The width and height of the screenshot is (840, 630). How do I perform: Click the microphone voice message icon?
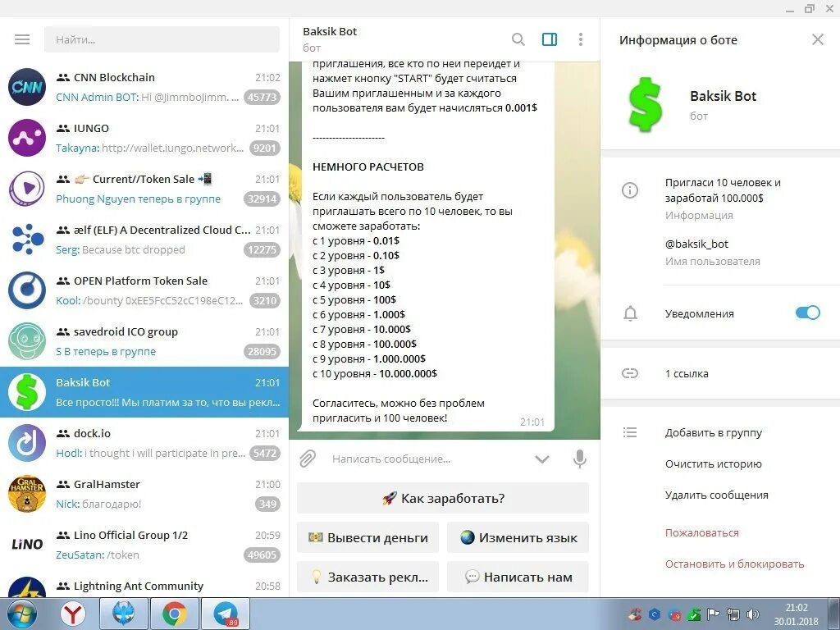click(x=580, y=459)
